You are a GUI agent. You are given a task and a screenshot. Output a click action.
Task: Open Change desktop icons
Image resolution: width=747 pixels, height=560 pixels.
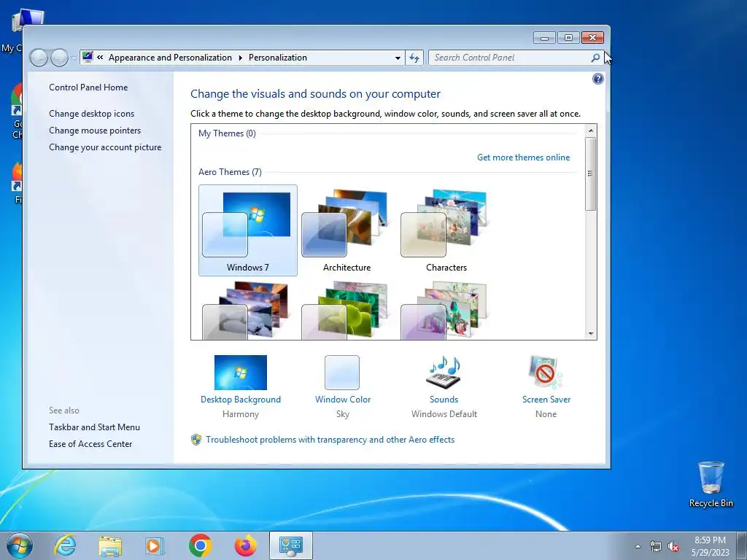(x=91, y=113)
